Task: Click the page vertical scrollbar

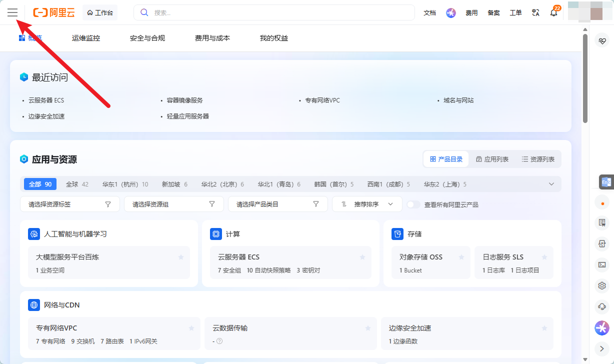Action: 585,78
